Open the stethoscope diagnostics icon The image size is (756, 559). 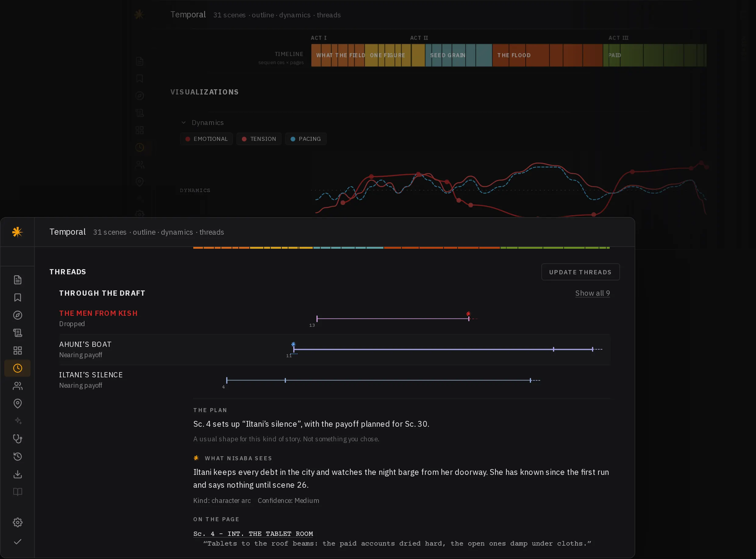(18, 439)
